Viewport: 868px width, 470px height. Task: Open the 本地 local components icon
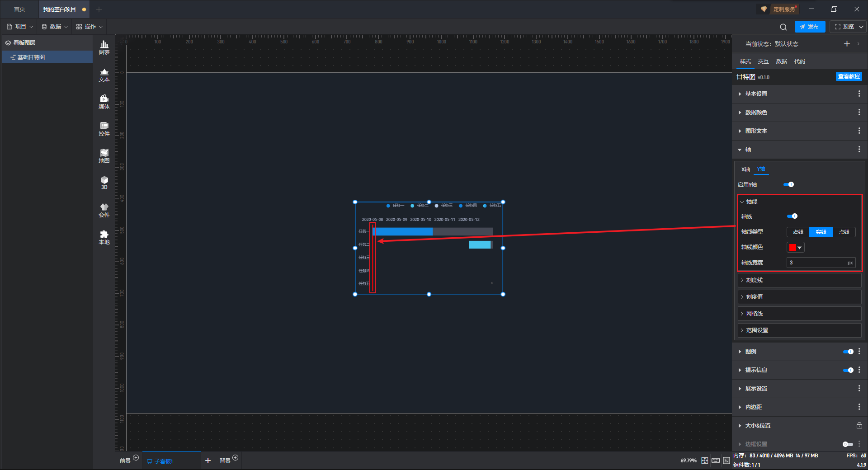(x=104, y=237)
